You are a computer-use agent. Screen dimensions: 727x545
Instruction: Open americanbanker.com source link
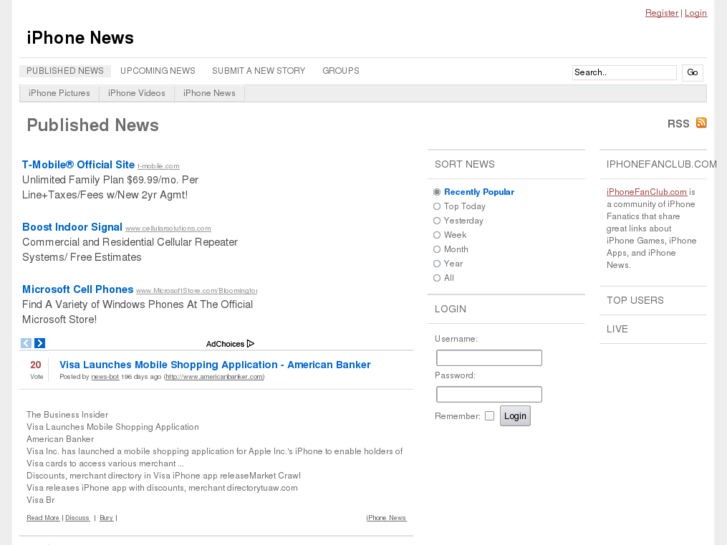(214, 377)
